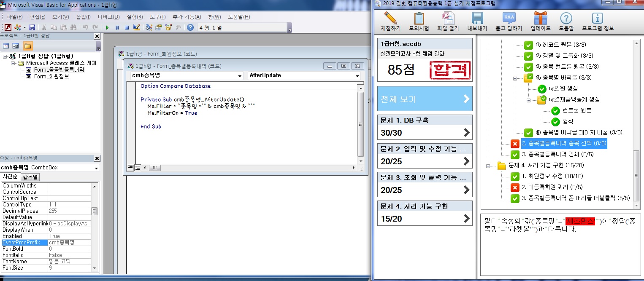The width and height of the screenshot is (644, 281).
Task: Select Form_회원정보 in project tree
Action: [51, 77]
